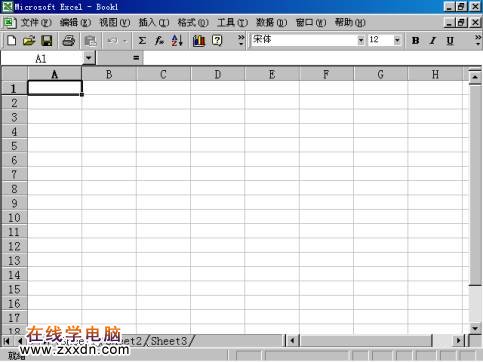Image resolution: width=483 pixels, height=362 pixels.
Task: Click the Open folder icon
Action: point(29,41)
